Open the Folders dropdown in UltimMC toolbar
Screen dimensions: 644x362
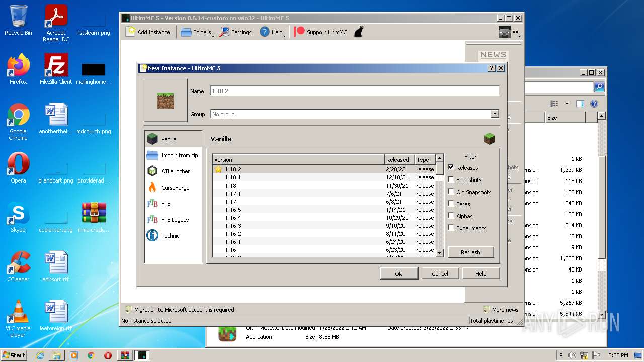coord(197,32)
